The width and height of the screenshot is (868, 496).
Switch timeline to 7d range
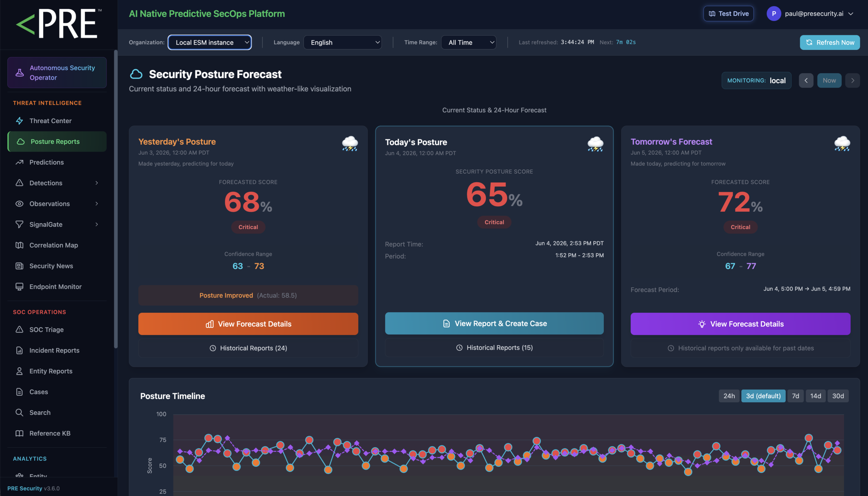[795, 396]
